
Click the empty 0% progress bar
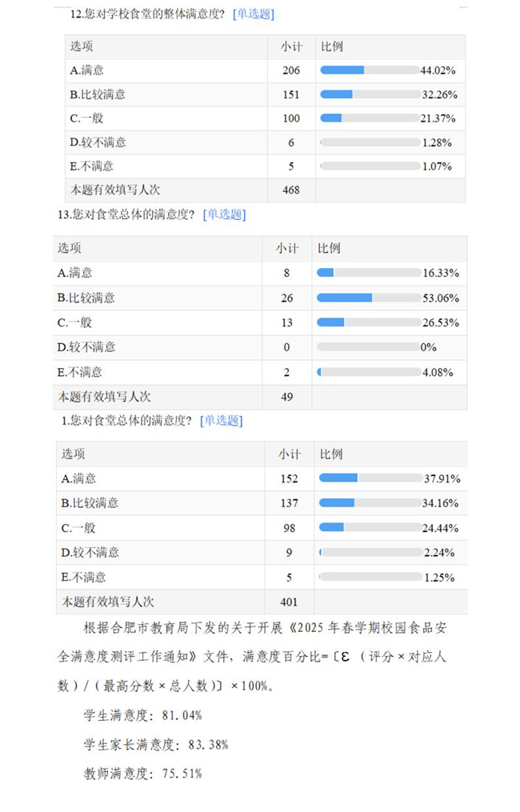(368, 347)
